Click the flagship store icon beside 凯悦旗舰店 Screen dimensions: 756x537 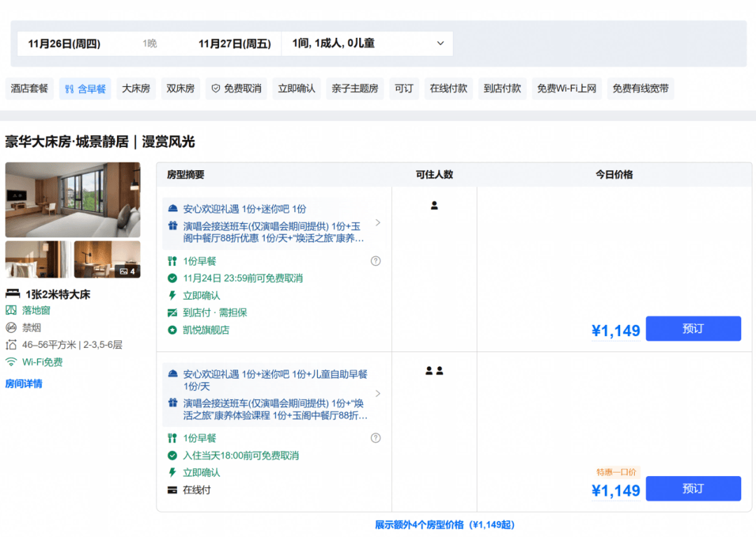(x=172, y=330)
